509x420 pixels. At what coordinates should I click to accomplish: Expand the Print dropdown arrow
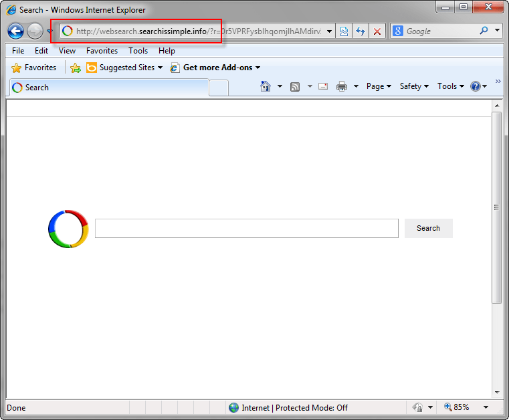click(356, 86)
